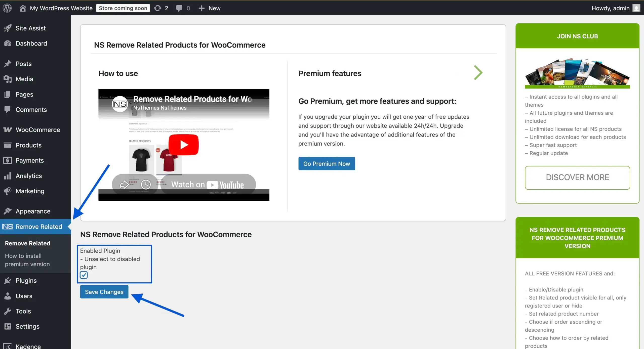
Task: Click NsThemes channel name on video
Action: [160, 108]
